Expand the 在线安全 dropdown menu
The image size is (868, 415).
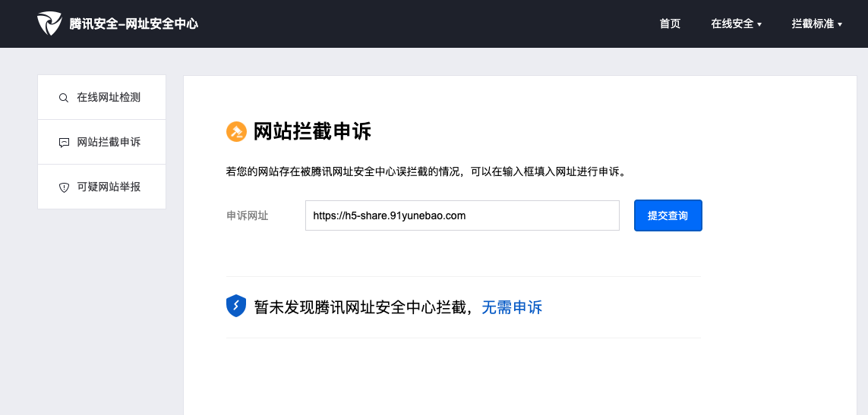pyautogui.click(x=737, y=24)
